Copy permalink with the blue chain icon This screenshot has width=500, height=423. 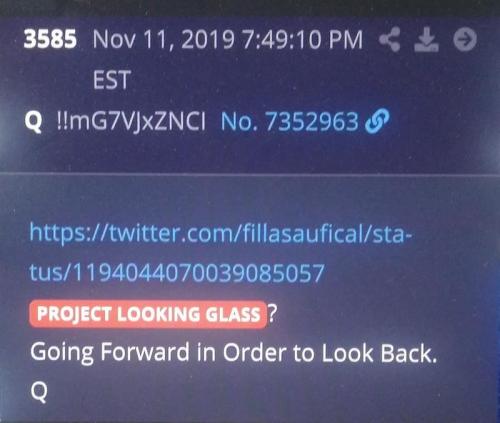pos(377,120)
